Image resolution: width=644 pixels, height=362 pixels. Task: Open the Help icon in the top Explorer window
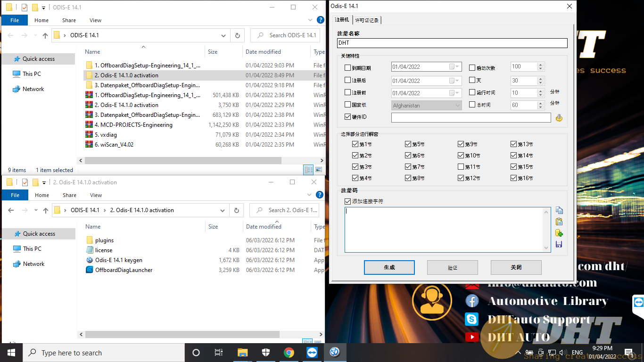point(321,20)
